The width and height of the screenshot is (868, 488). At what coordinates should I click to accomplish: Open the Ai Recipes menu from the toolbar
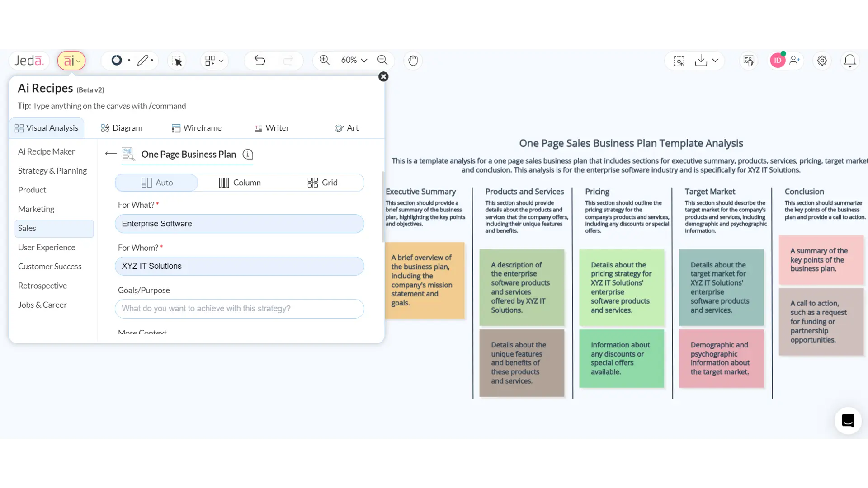pos(69,60)
